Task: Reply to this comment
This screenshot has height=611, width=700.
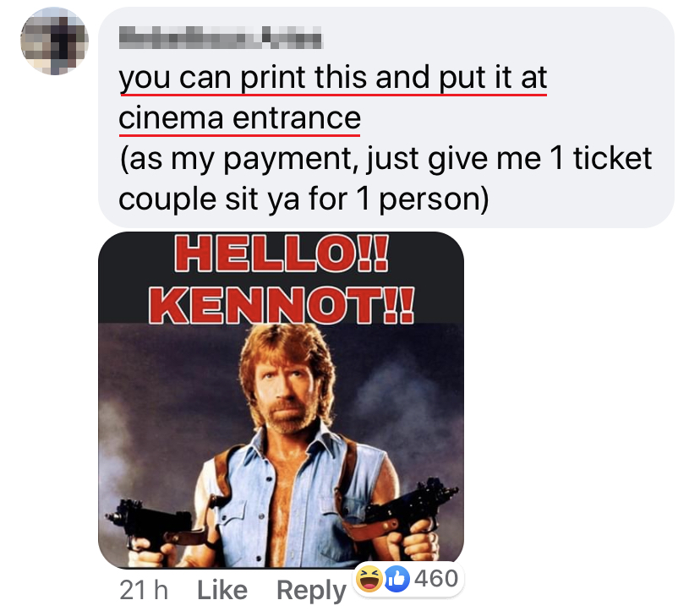Action: coord(312,590)
